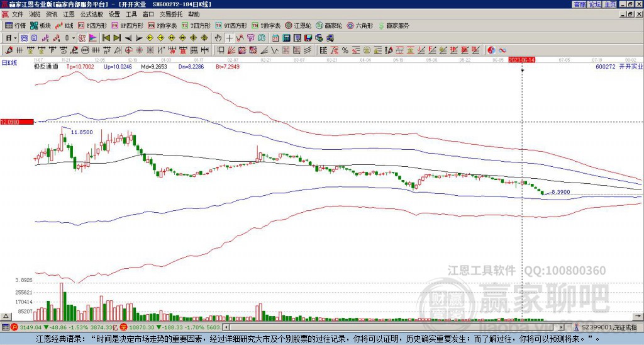Open the 工具 menu
The image size is (644, 345).
click(x=131, y=14)
